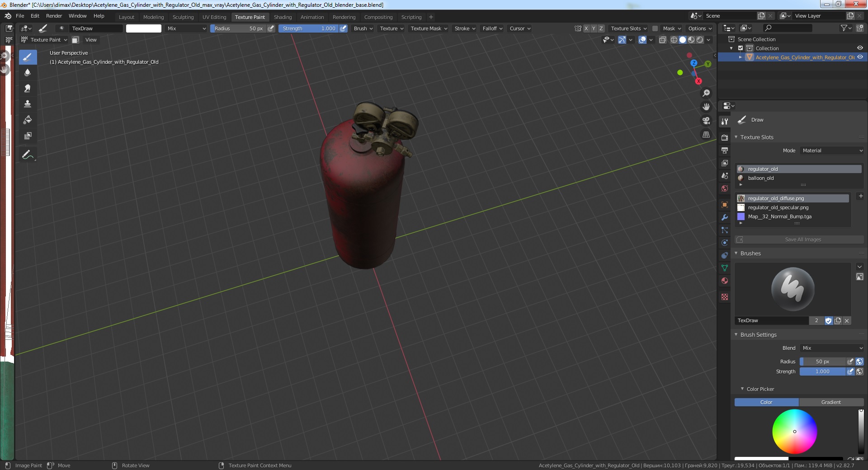Image resolution: width=868 pixels, height=470 pixels.
Task: Select the Draw brush tool
Action: [x=28, y=57]
